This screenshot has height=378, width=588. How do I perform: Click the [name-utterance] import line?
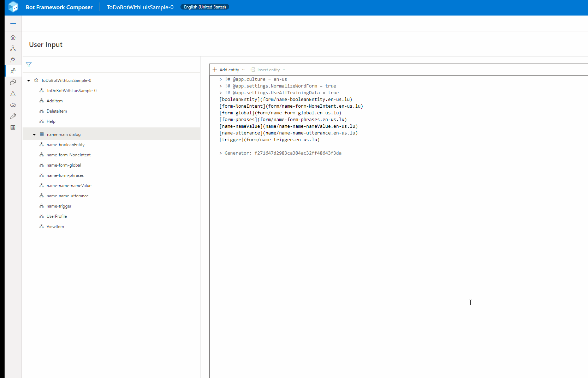pyautogui.click(x=289, y=133)
